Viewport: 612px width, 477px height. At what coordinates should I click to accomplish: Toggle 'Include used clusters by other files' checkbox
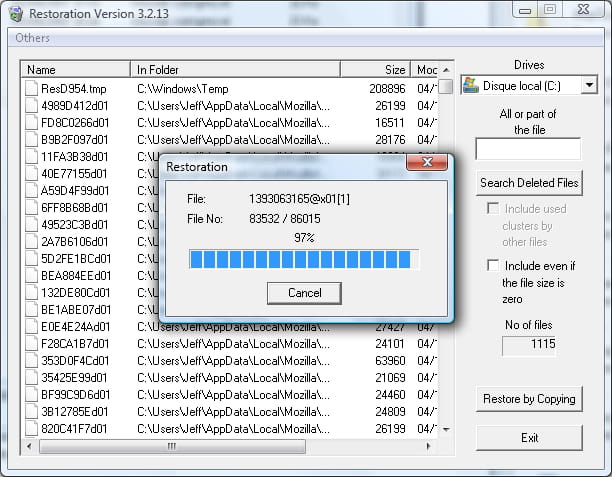492,209
